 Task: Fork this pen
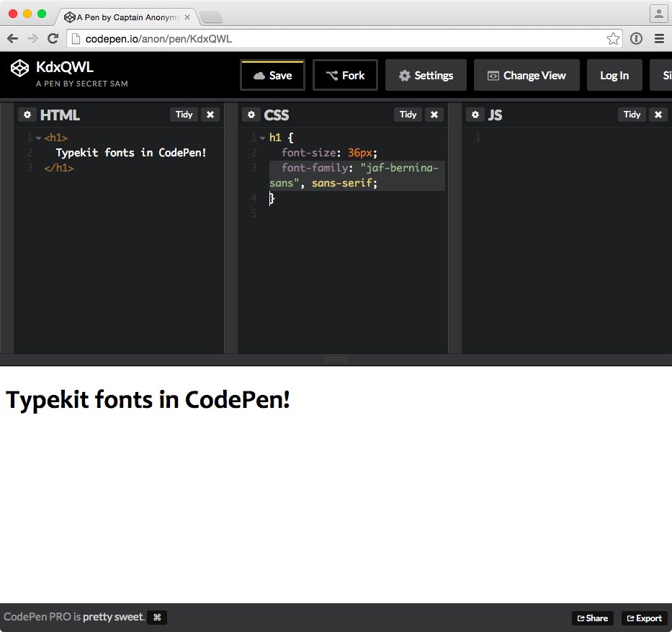coord(346,76)
